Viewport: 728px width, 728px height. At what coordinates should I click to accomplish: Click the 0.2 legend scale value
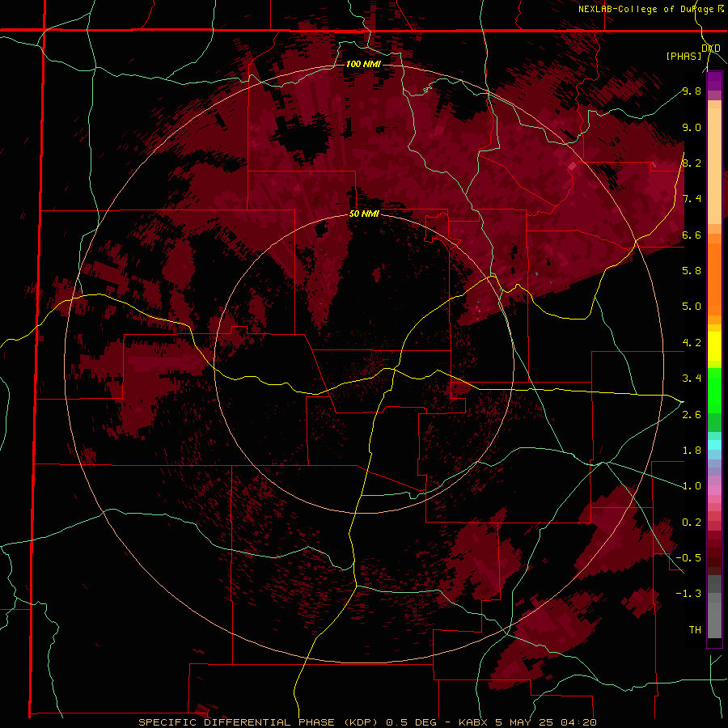point(692,523)
